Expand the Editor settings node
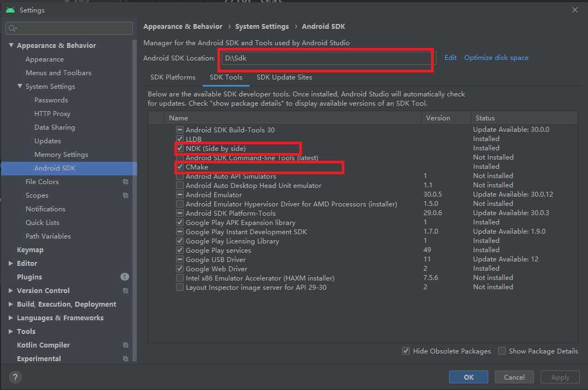This screenshot has height=390, width=588. coord(11,263)
